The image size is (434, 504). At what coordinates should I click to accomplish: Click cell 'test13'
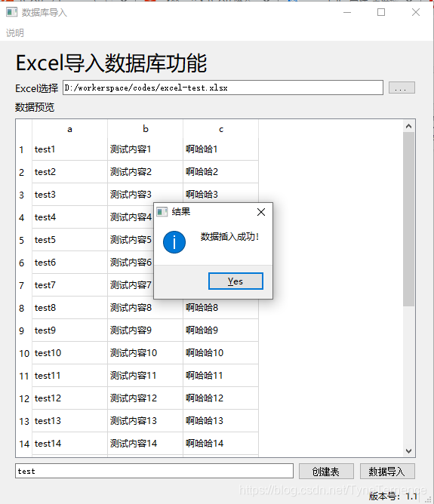click(x=69, y=421)
